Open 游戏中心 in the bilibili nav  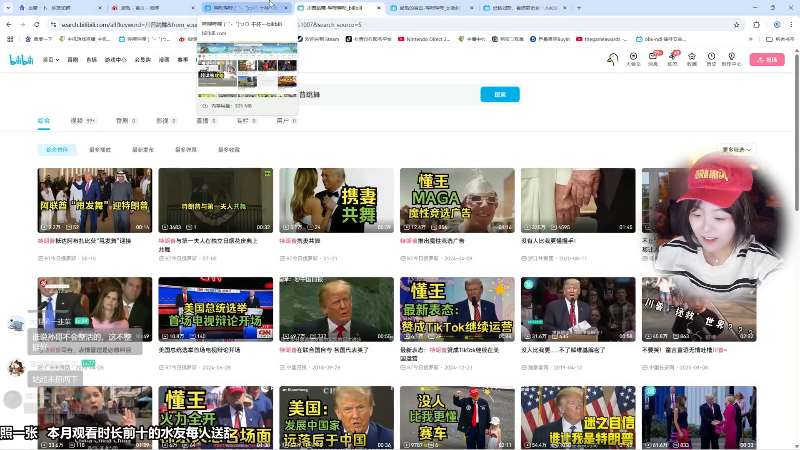point(115,60)
